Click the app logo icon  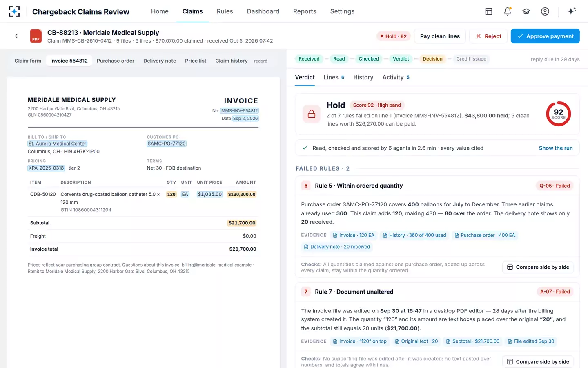tap(14, 11)
